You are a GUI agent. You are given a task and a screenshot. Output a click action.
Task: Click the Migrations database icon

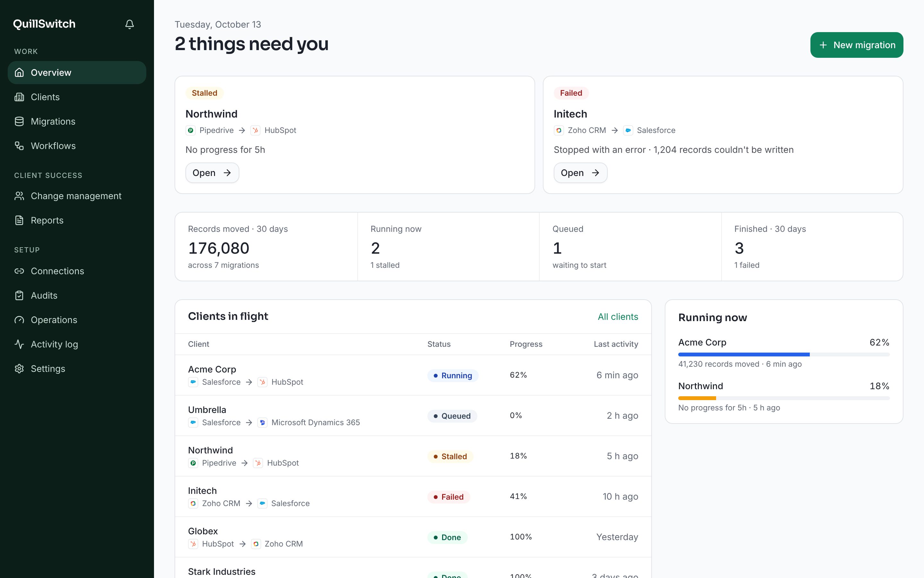19,122
